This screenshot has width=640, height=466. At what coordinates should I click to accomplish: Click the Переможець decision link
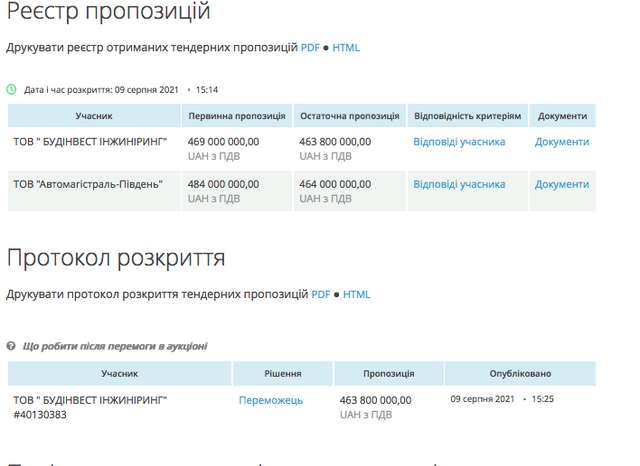click(x=271, y=400)
